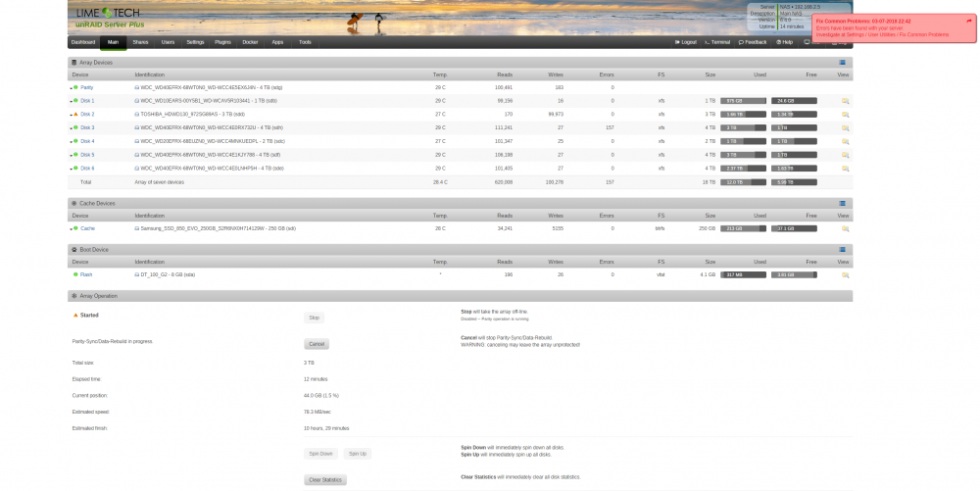The width and height of the screenshot is (980, 491).
Task: Open the Dashboard tab
Action: point(83,42)
